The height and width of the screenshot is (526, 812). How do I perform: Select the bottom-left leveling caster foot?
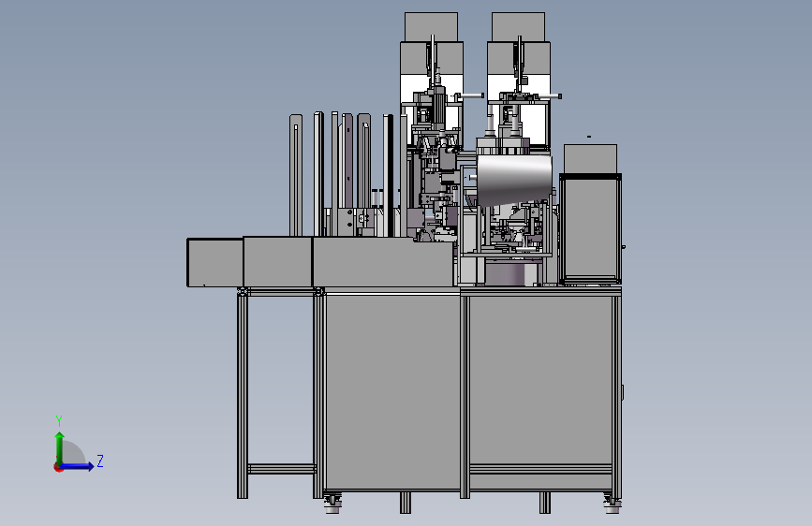(332, 504)
